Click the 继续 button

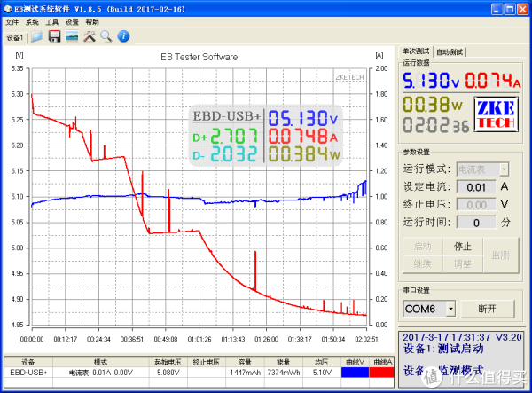coord(422,264)
